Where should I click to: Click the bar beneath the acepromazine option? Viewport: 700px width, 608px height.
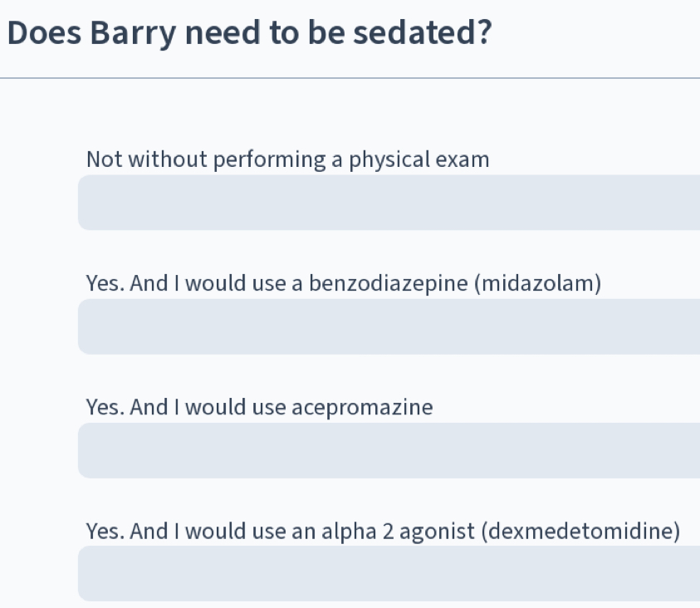pyautogui.click(x=389, y=450)
